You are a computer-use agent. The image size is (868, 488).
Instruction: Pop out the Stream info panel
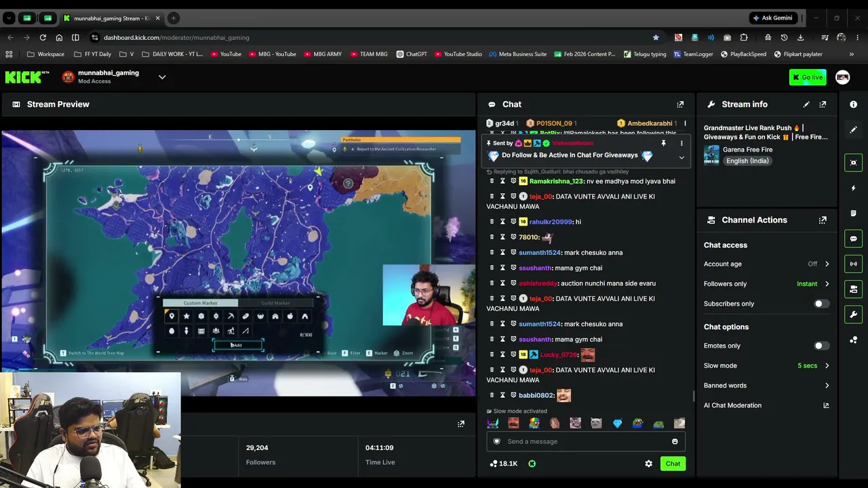pyautogui.click(x=823, y=104)
